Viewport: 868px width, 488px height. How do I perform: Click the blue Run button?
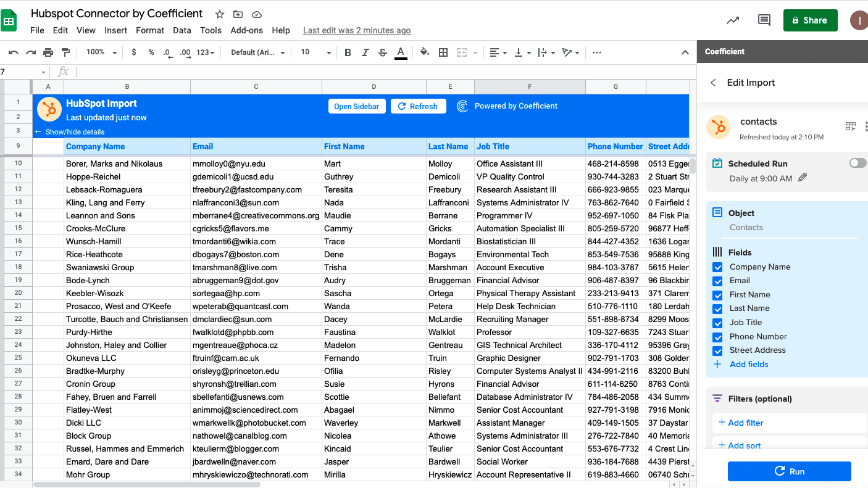[790, 471]
